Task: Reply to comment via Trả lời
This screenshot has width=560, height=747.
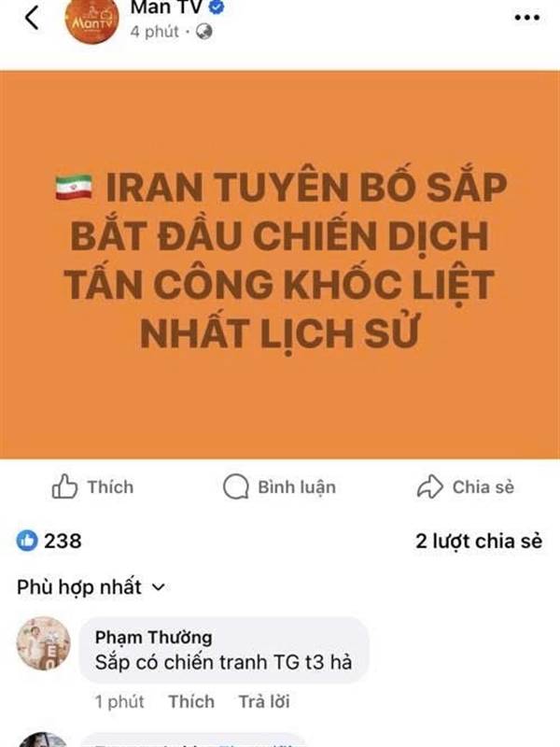Action: click(x=264, y=701)
